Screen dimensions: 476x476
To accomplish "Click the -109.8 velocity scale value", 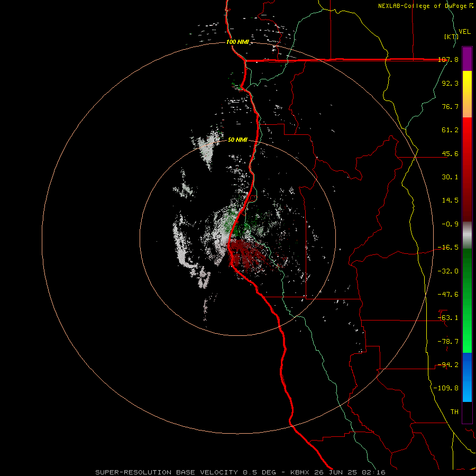I will tap(446, 388).
